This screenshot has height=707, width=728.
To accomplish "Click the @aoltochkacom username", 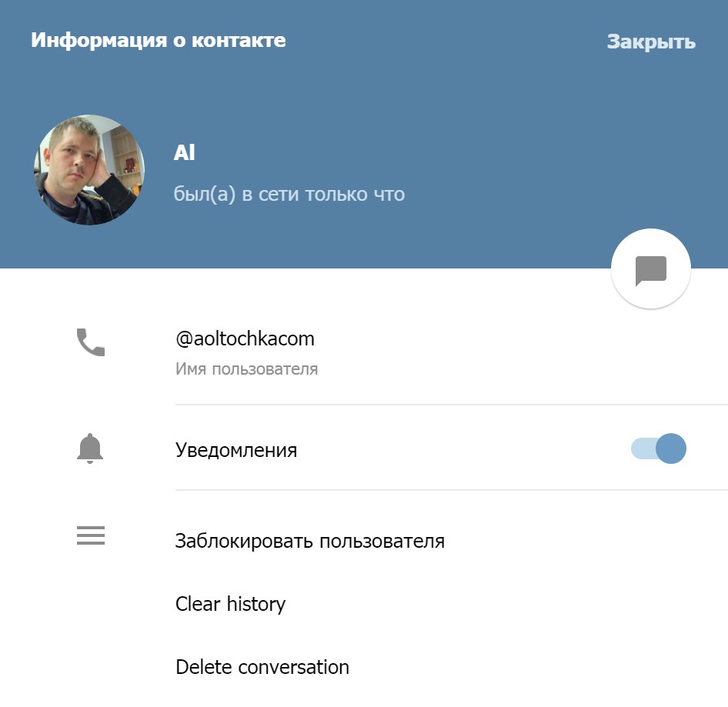I will [245, 338].
